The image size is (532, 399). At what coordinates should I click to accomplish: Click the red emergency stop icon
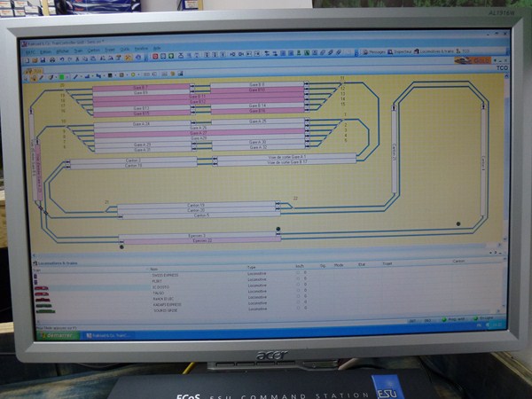(155, 57)
